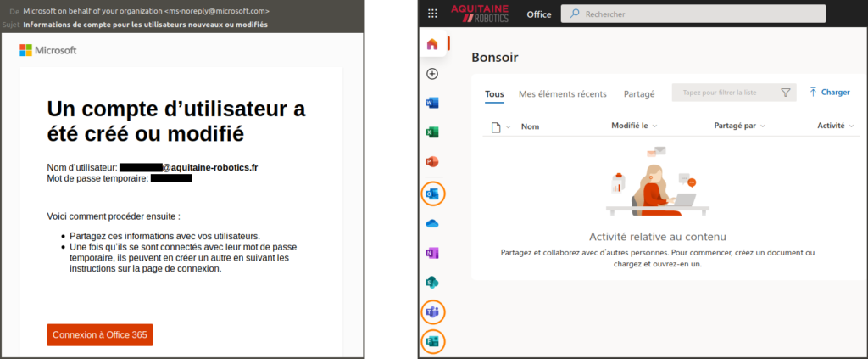This screenshot has height=359, width=868.
Task: Switch to Mes éléments récents tab
Action: (563, 93)
